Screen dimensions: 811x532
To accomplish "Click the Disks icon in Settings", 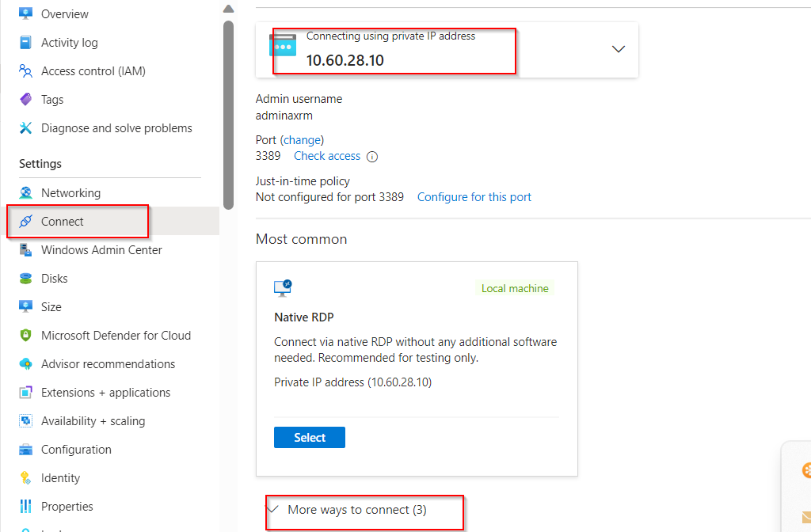I will pos(25,279).
